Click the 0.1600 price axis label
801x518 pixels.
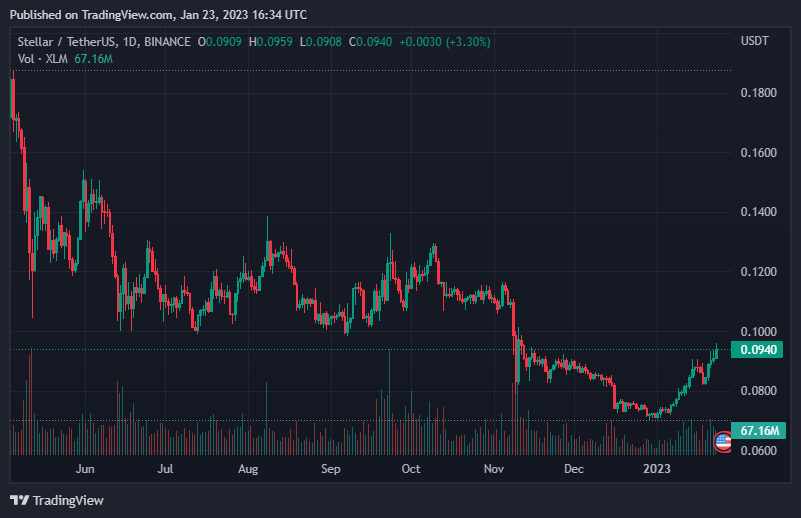(759, 153)
